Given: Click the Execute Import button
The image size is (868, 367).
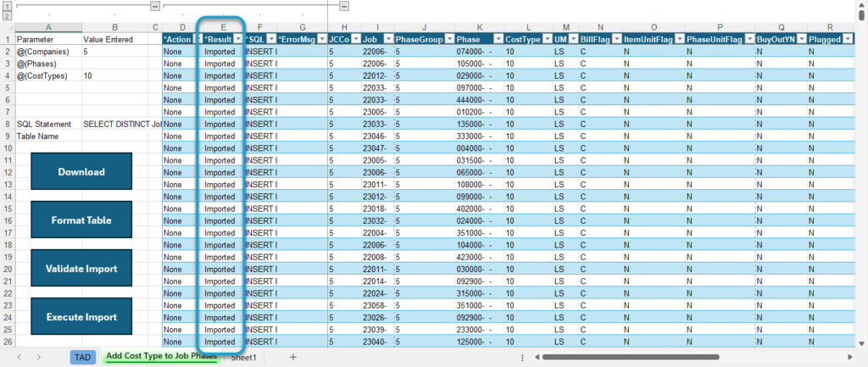Looking at the screenshot, I should pyautogui.click(x=81, y=317).
